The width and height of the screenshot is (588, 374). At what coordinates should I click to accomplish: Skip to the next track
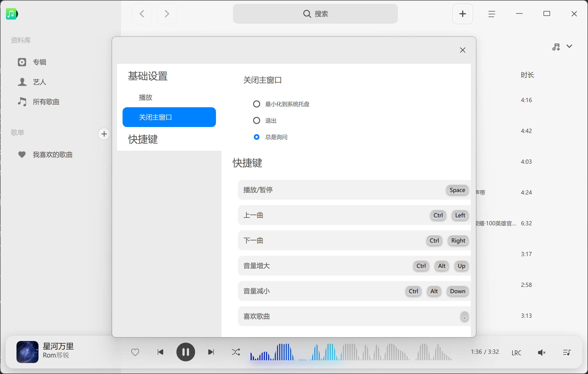point(211,352)
